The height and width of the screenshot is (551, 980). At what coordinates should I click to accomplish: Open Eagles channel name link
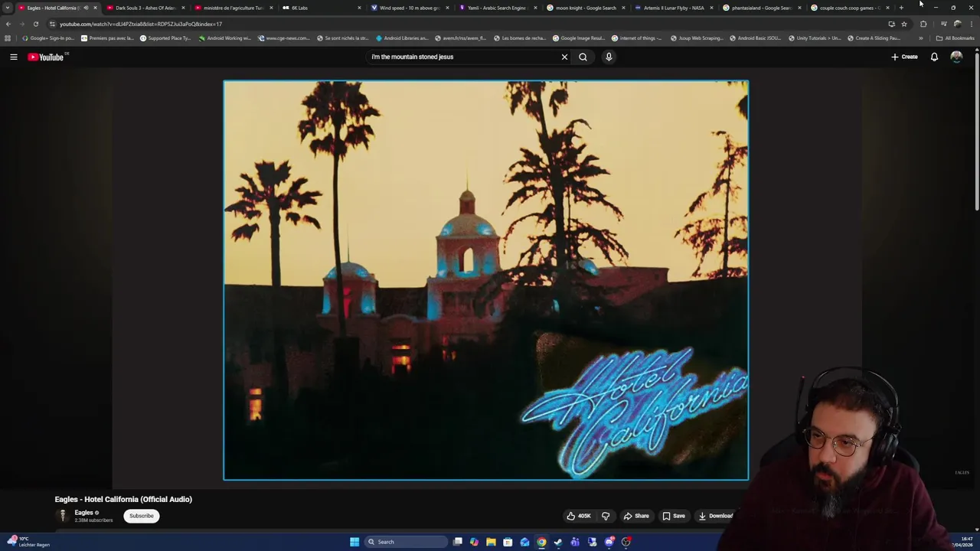(83, 513)
